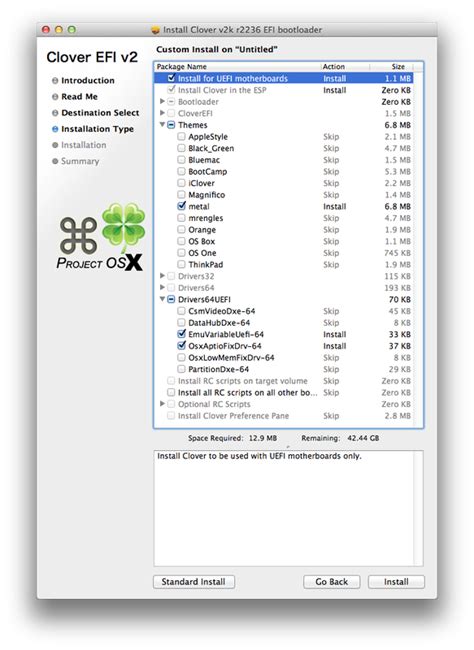Click the Standard Install button

(x=194, y=582)
